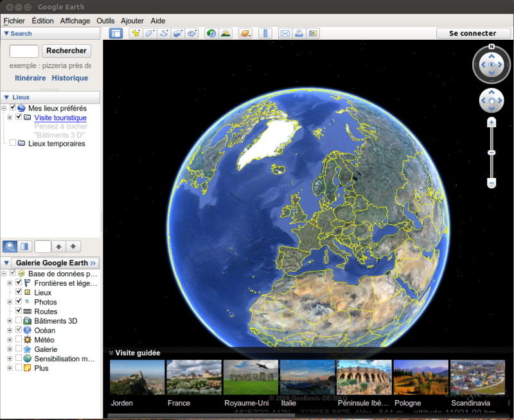
Task: Zoom out with the minus button
Action: pyautogui.click(x=492, y=183)
